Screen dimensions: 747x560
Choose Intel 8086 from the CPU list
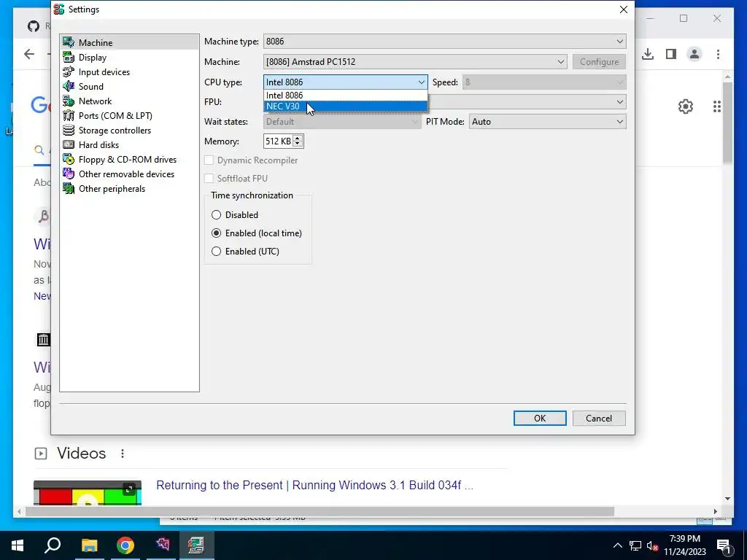click(x=345, y=96)
